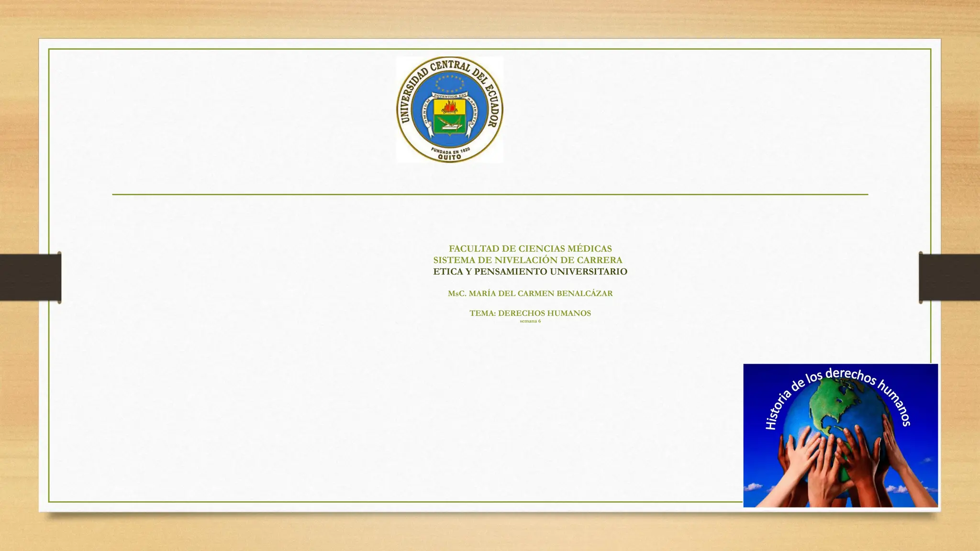Click the small 'semana 6' text

pyautogui.click(x=530, y=321)
